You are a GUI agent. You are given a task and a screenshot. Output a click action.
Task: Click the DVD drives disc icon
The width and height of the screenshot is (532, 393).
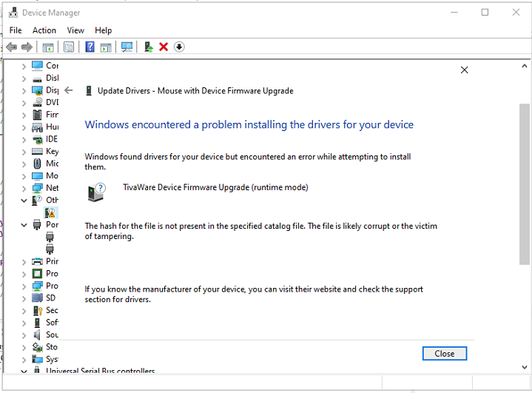coord(37,102)
